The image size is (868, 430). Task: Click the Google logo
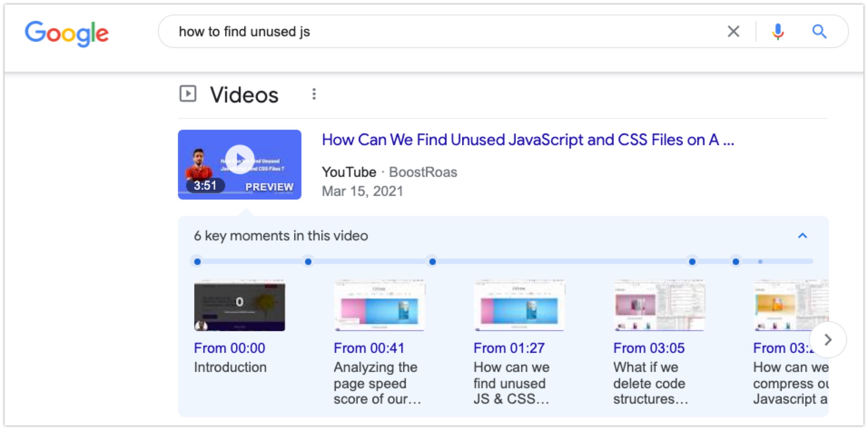(67, 34)
